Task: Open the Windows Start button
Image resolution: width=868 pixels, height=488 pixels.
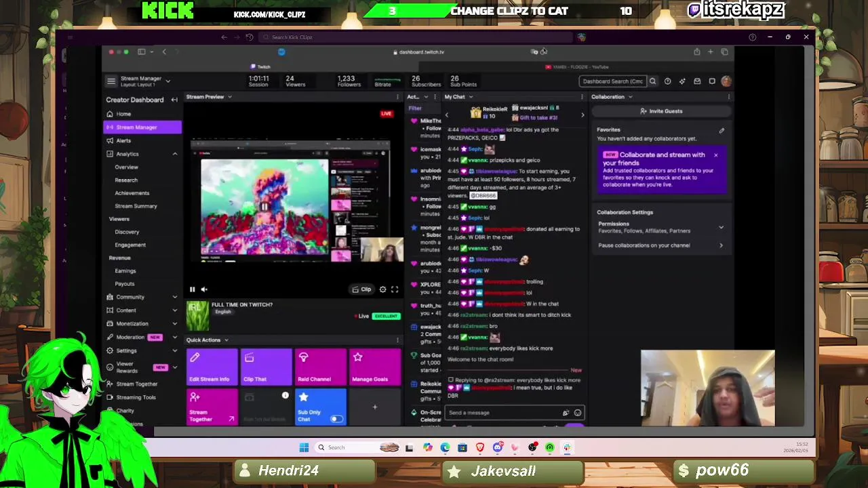Action: [304, 447]
